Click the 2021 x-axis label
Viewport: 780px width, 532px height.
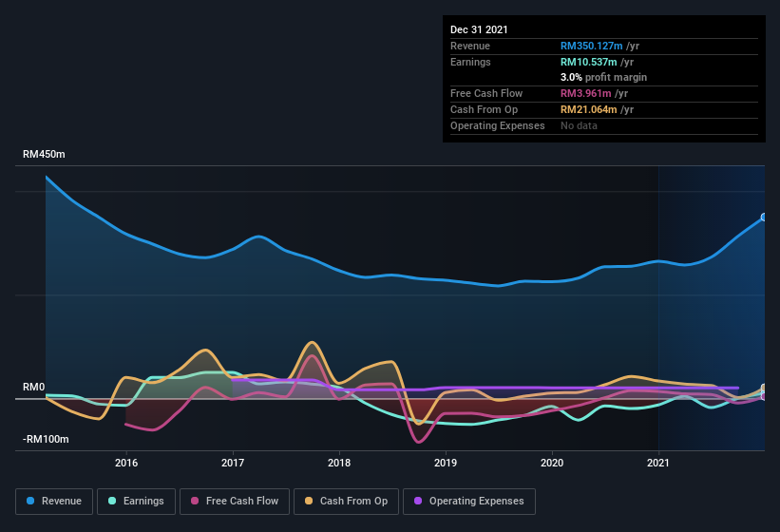(x=658, y=463)
